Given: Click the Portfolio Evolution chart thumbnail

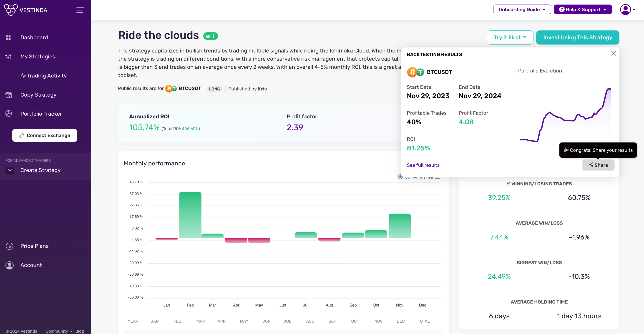Looking at the screenshot, I should (566, 115).
